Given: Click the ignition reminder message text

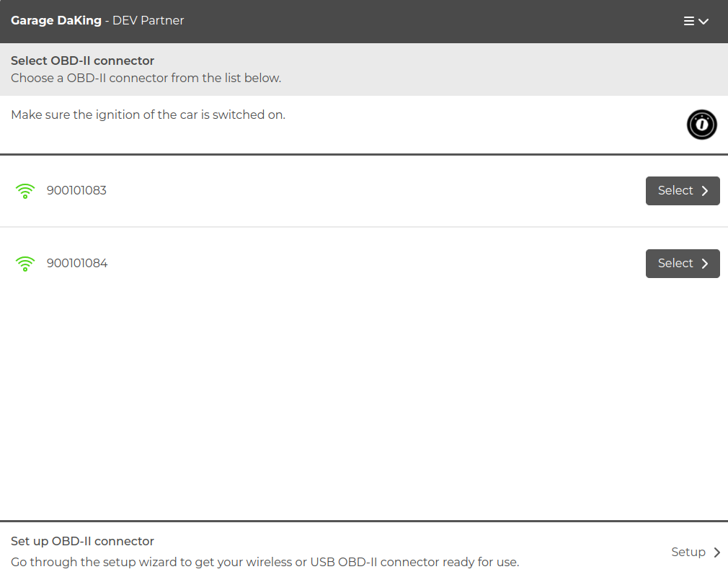Looking at the screenshot, I should [x=148, y=115].
